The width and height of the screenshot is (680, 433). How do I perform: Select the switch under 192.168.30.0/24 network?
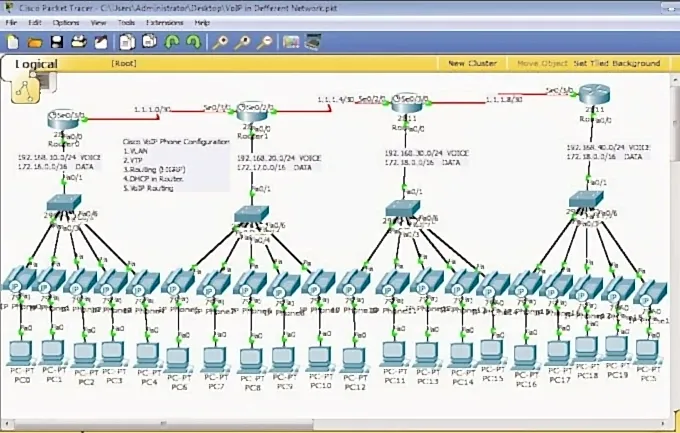[x=402, y=209]
